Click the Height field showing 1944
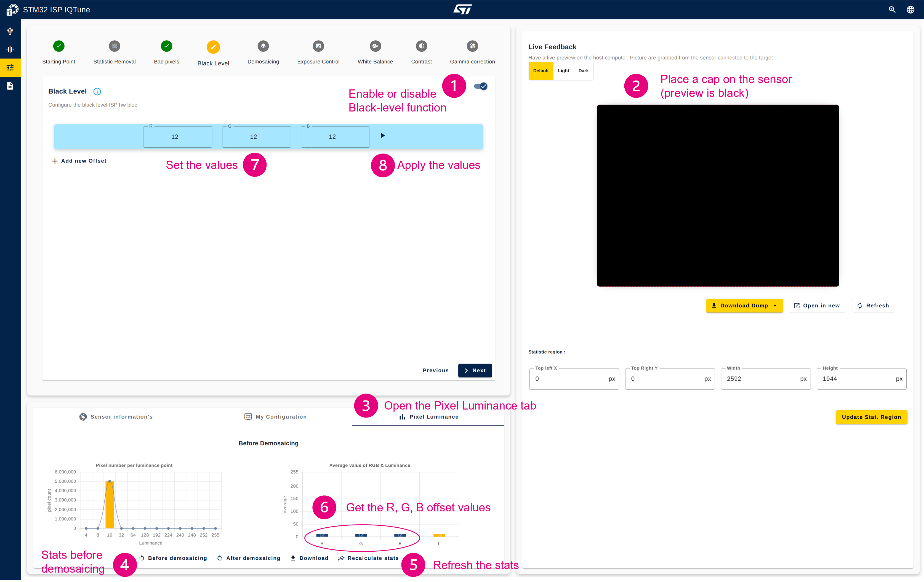 [861, 379]
